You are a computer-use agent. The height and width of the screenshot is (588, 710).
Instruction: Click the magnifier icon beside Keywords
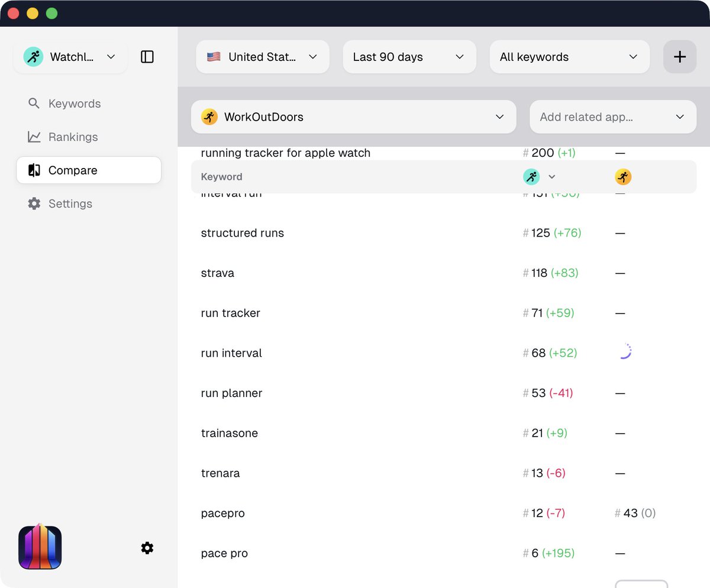pyautogui.click(x=34, y=104)
